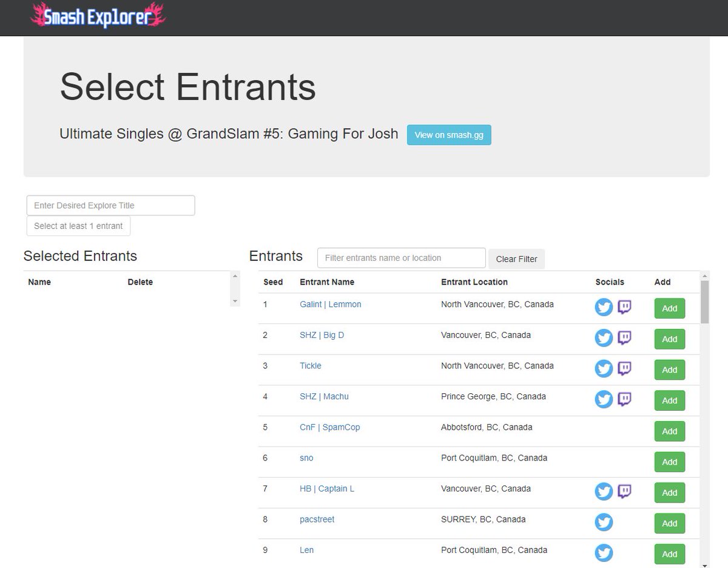Click the entrant filter input field
This screenshot has width=728, height=568.
tap(401, 258)
